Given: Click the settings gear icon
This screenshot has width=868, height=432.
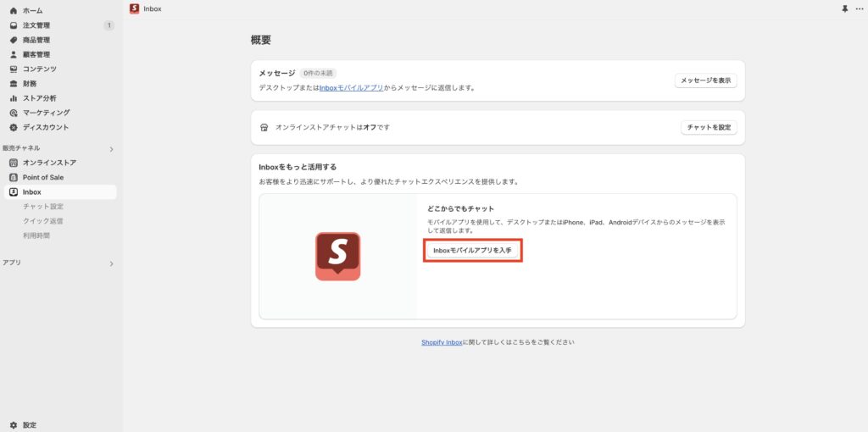Looking at the screenshot, I should pos(14,425).
